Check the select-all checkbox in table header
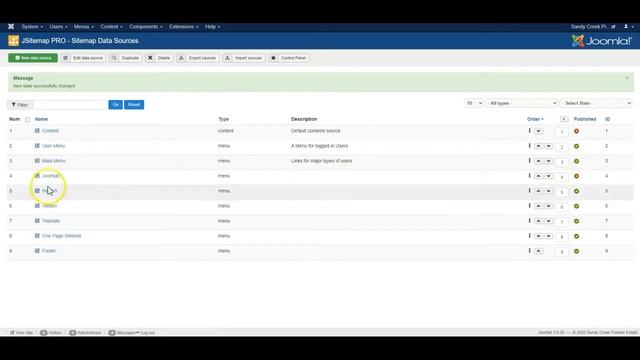The width and height of the screenshot is (640, 360). click(27, 120)
